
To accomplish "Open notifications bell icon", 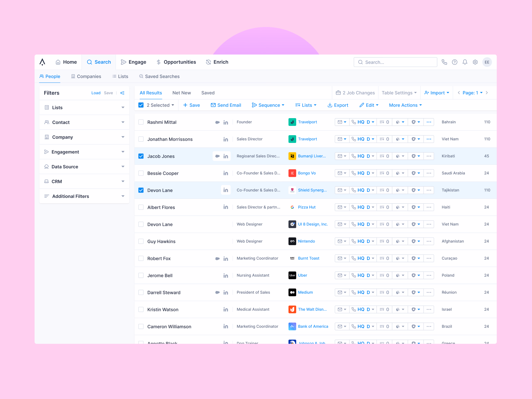I will [465, 62].
